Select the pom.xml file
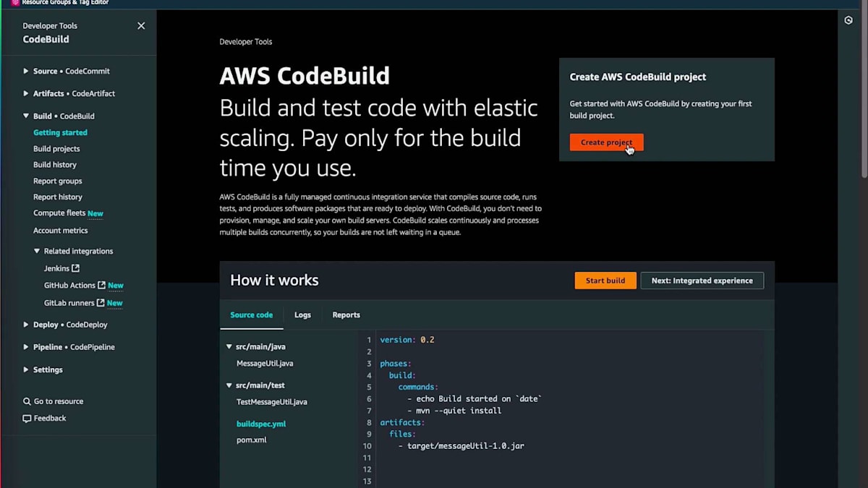The width and height of the screenshot is (868, 488). (x=252, y=440)
